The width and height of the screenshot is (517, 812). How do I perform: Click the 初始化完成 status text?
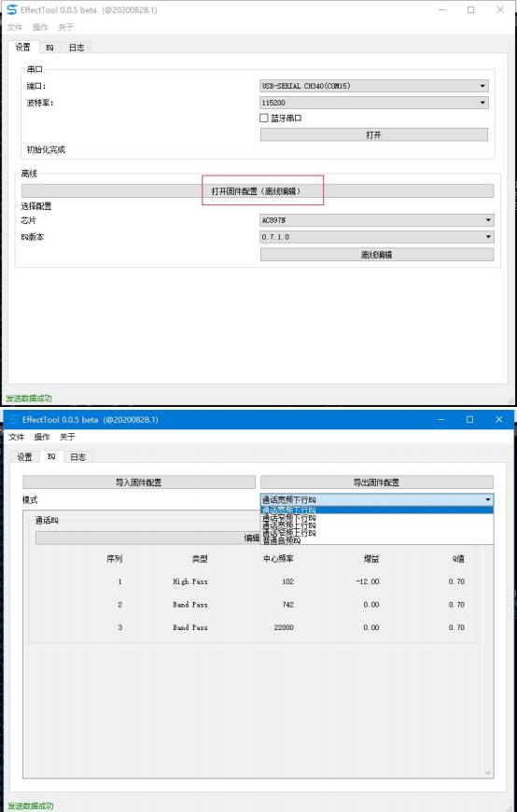point(46,149)
